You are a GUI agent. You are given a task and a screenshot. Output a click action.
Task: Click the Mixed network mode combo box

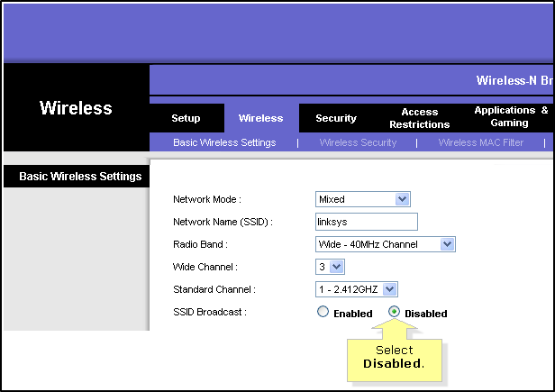[363, 199]
